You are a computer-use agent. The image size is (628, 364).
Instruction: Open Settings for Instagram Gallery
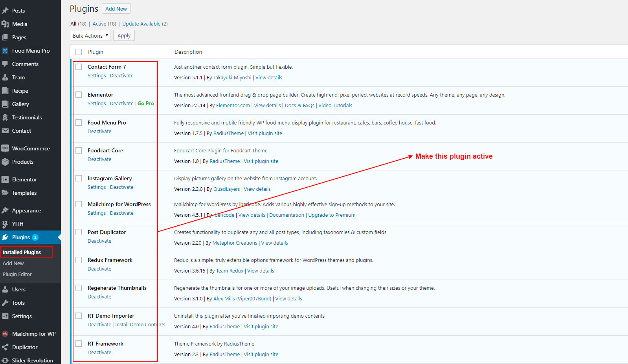(97, 187)
